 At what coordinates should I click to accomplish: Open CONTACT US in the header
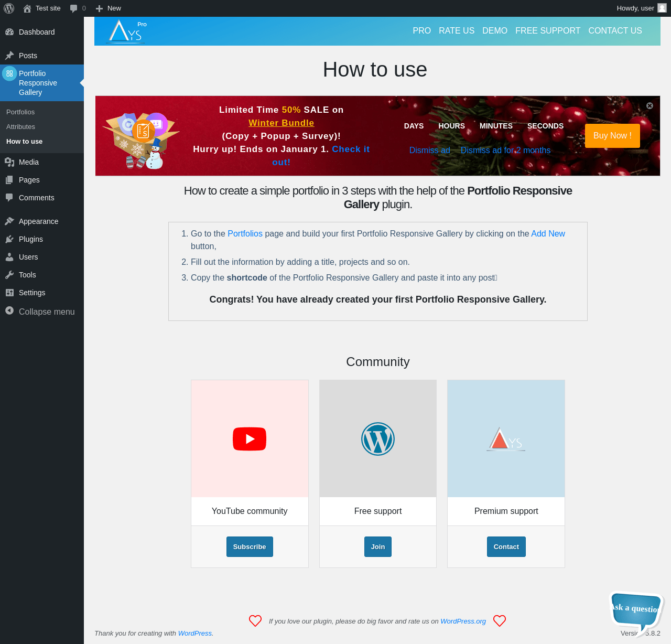(x=615, y=31)
